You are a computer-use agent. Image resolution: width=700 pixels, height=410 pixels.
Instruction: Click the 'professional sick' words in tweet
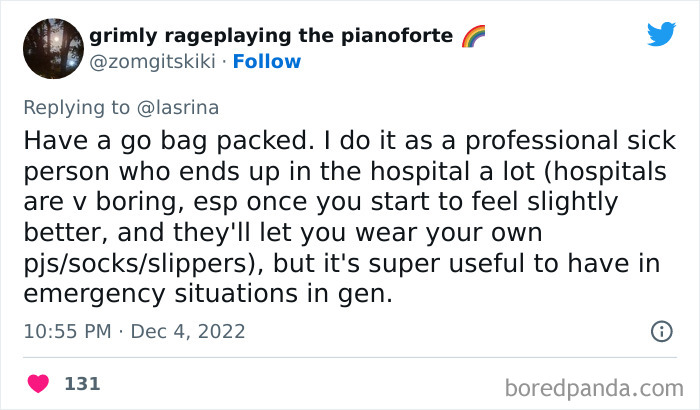(x=571, y=141)
